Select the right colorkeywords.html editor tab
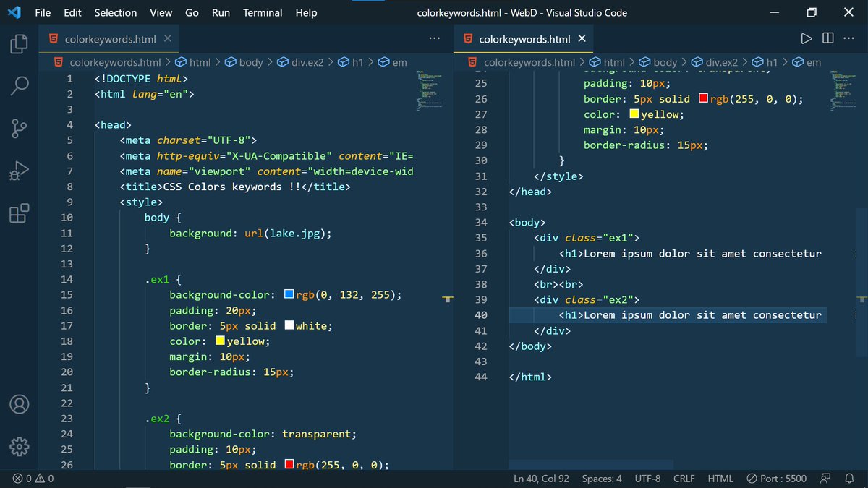This screenshot has width=868, height=488. pos(524,39)
